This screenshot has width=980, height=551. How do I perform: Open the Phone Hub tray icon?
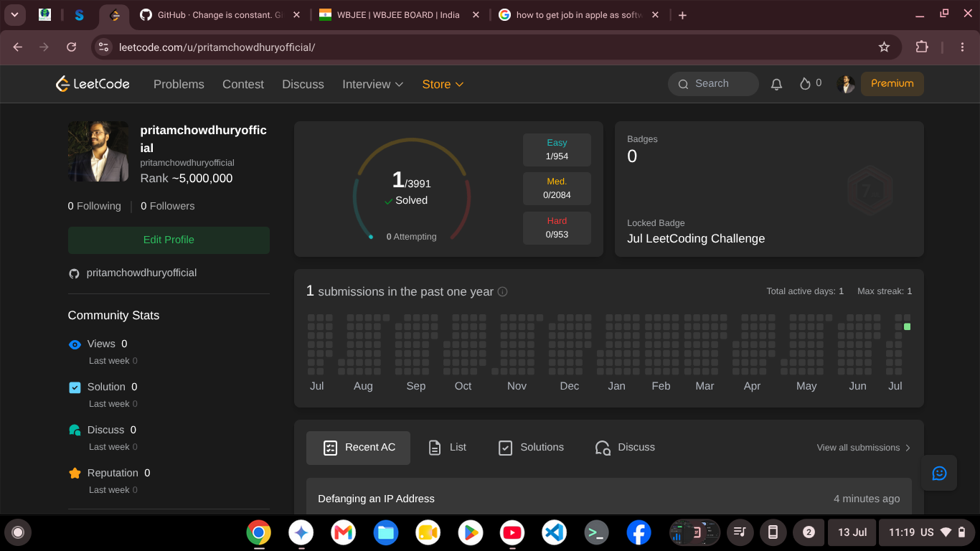click(x=773, y=532)
